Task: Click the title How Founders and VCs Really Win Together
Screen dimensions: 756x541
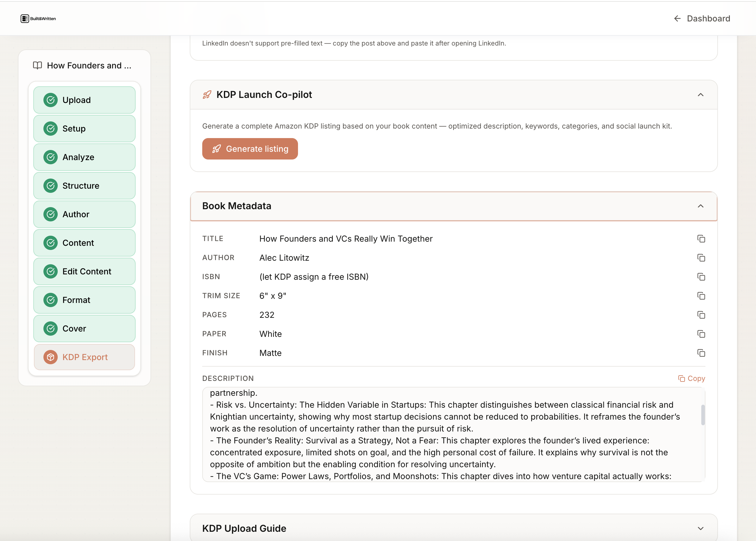Action: (x=346, y=239)
